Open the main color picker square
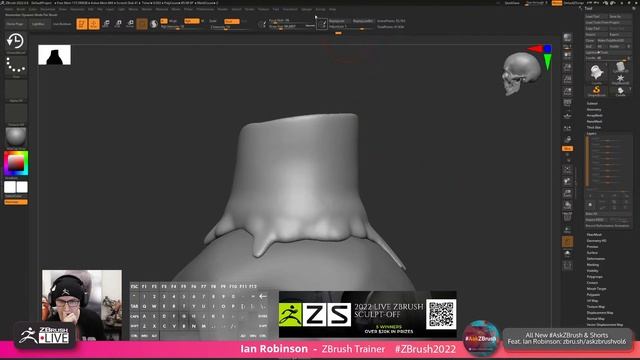Screen dimensions: 640x360 coord(16,163)
